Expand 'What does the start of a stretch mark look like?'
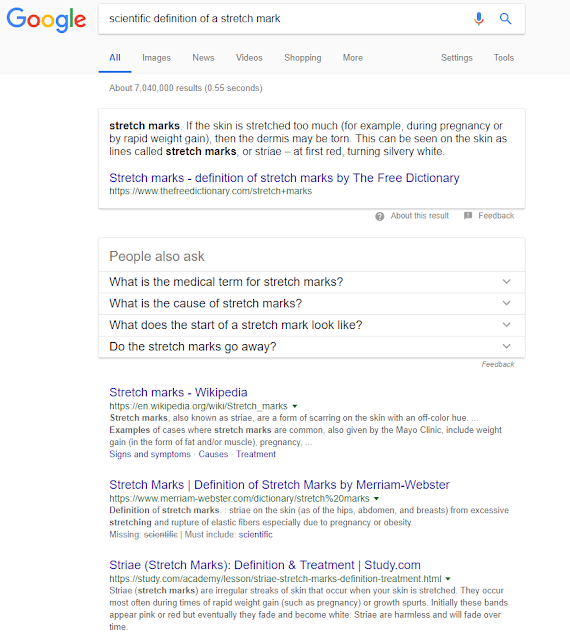Viewport: 570px width, 640px height. pos(312,325)
